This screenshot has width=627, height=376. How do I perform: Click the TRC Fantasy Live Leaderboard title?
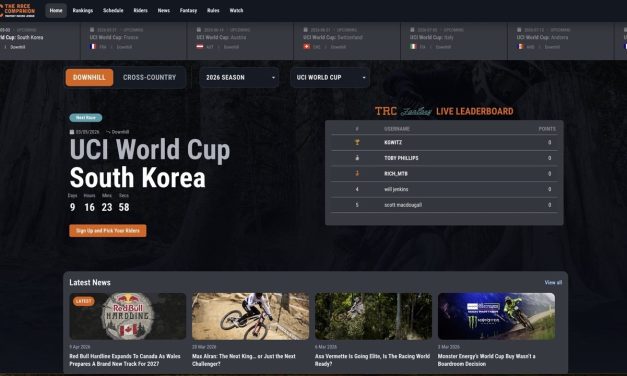pos(444,111)
